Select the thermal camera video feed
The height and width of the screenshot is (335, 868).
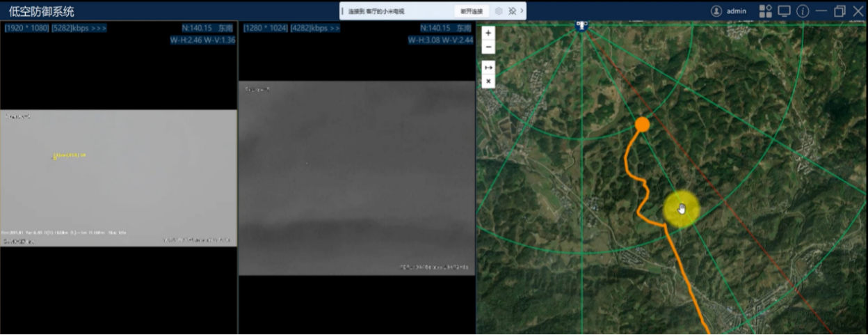coord(356,178)
